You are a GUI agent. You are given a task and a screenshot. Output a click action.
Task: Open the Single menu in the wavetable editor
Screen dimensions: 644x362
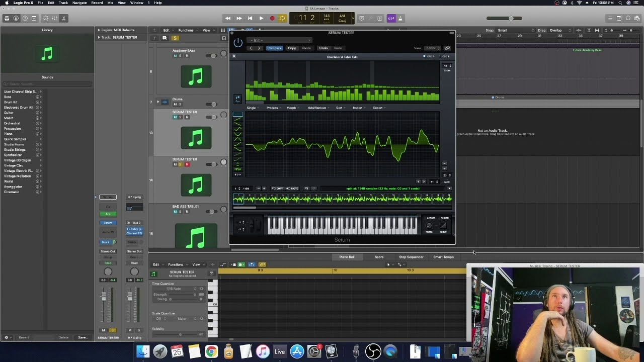click(x=252, y=108)
